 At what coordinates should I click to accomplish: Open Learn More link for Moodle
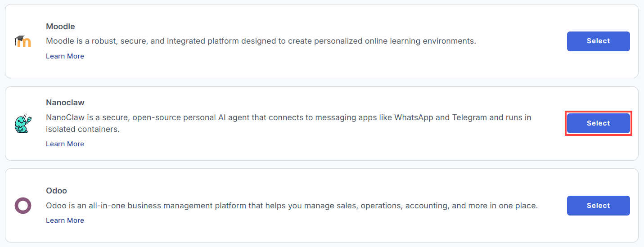click(x=65, y=56)
